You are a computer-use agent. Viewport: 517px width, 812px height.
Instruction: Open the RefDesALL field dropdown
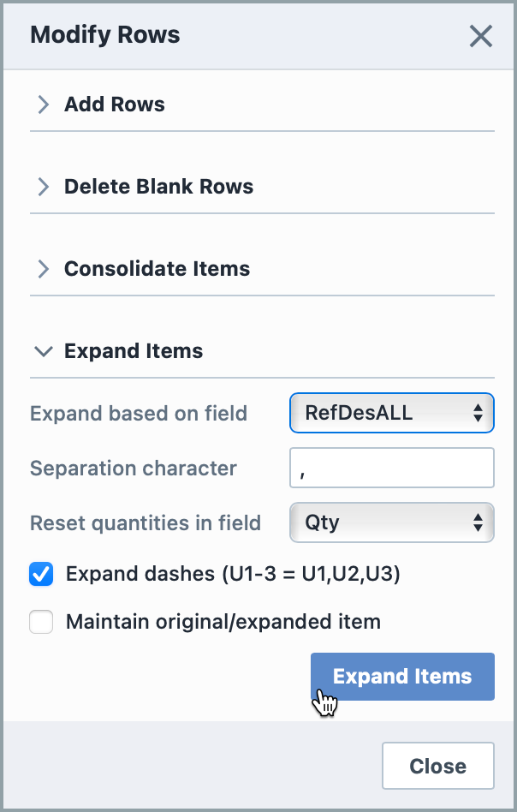pyautogui.click(x=392, y=413)
